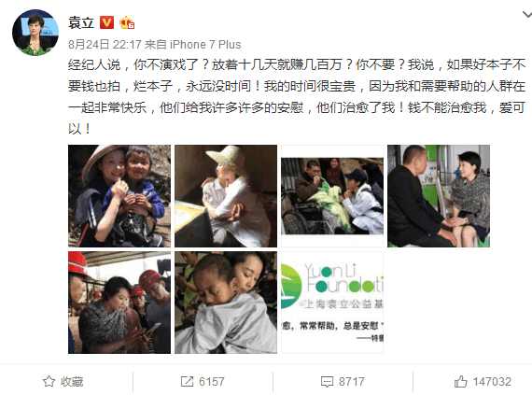
Task: Open the 袁立 username link
Action: [81, 22]
